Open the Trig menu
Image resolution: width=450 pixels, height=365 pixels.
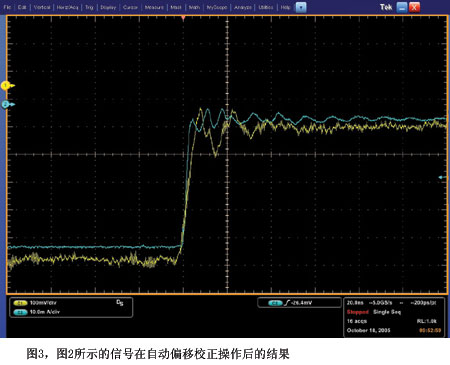[89, 7]
